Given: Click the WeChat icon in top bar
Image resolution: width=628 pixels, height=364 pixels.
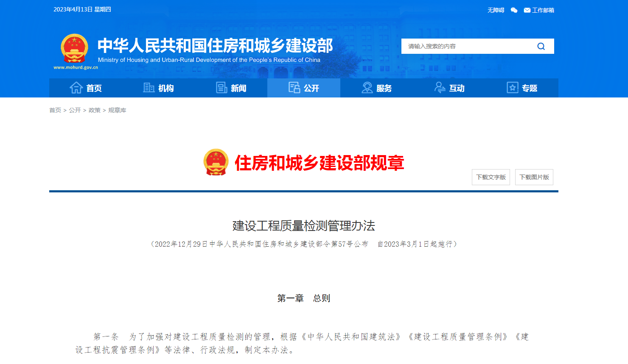Looking at the screenshot, I should pos(514,10).
